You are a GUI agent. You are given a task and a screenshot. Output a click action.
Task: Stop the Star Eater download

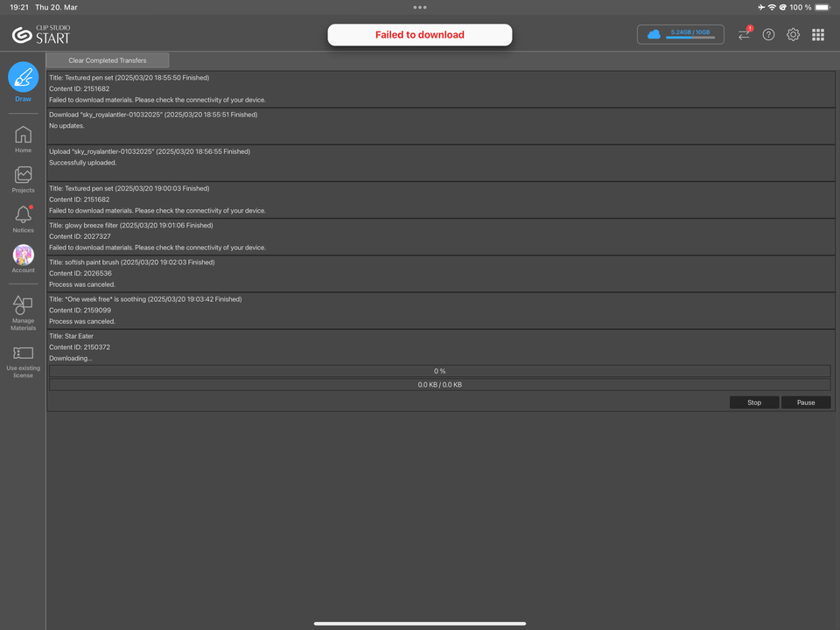(754, 402)
